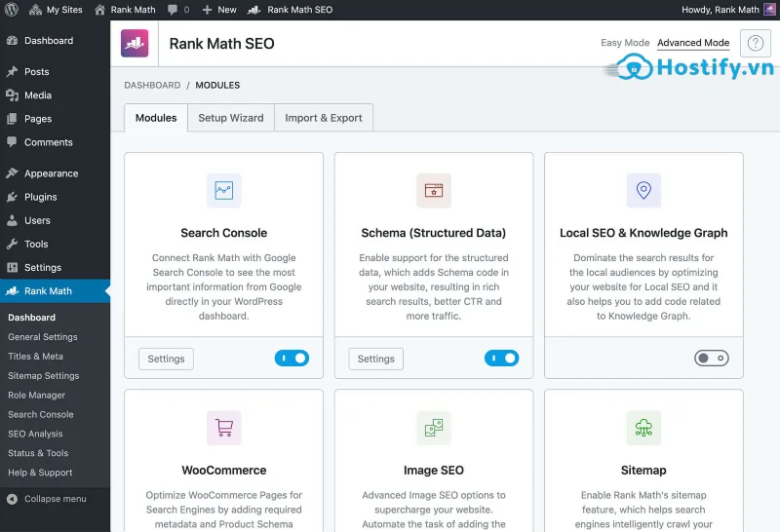Viewport: 780px width, 532px height.
Task: Open Status & Tools submenu
Action: click(38, 453)
